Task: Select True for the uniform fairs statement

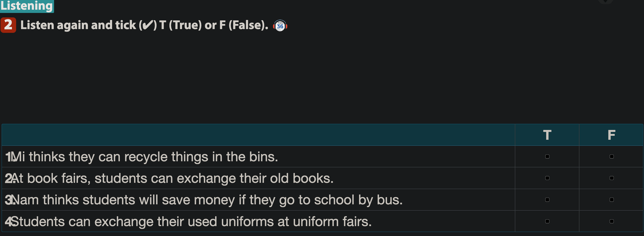Action: pos(547,221)
